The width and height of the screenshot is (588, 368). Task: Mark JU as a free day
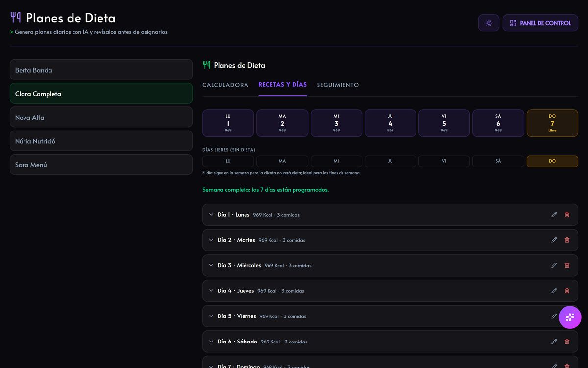[390, 161]
